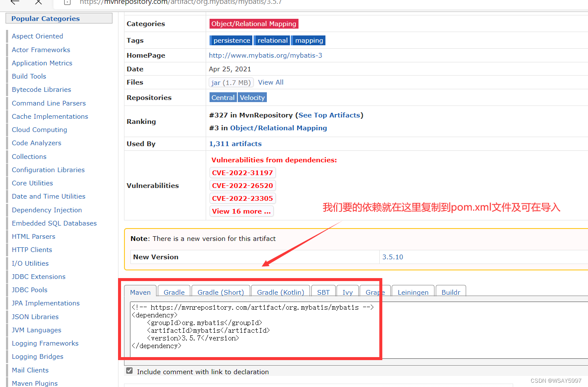The width and height of the screenshot is (588, 387).
Task: Open Code Analyzers category
Action: [36, 143]
